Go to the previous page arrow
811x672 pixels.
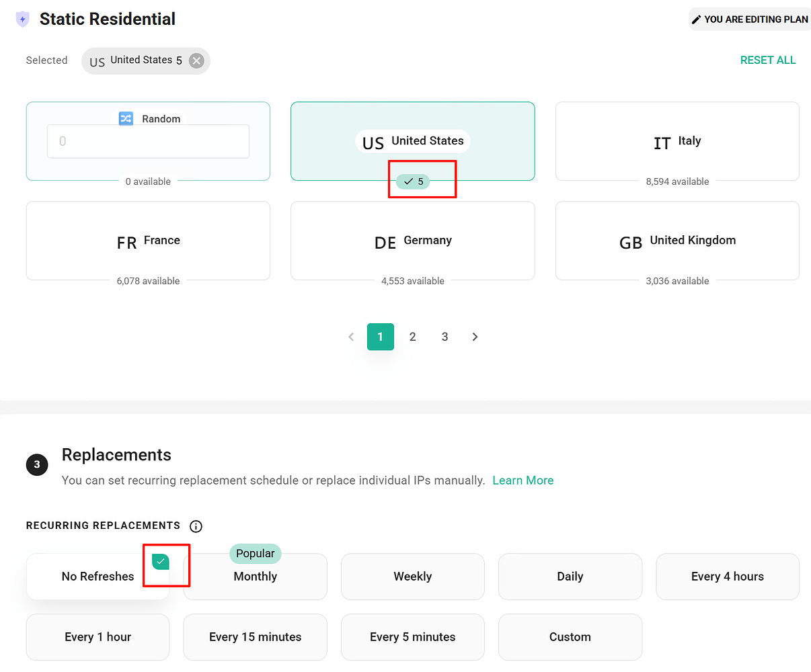[351, 337]
